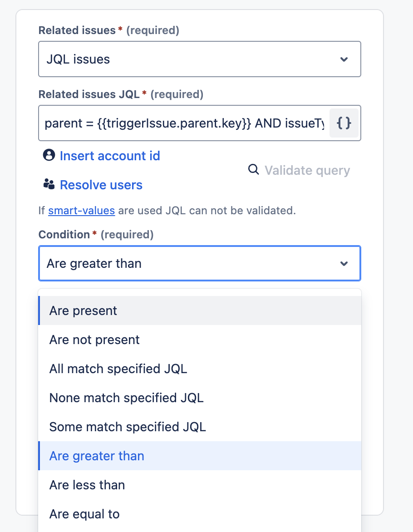Click the curly braces smart-values icon
This screenshot has width=413, height=532.
coord(344,123)
